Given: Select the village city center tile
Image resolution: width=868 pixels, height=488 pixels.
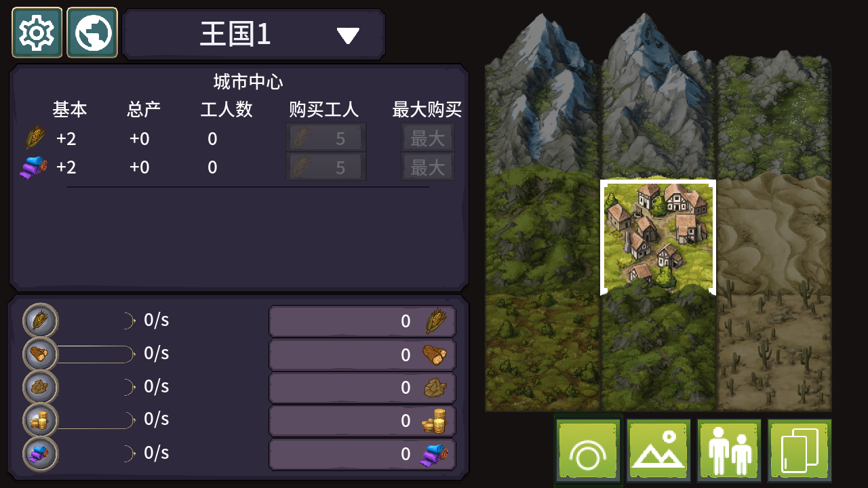Looking at the screenshot, I should (x=658, y=237).
